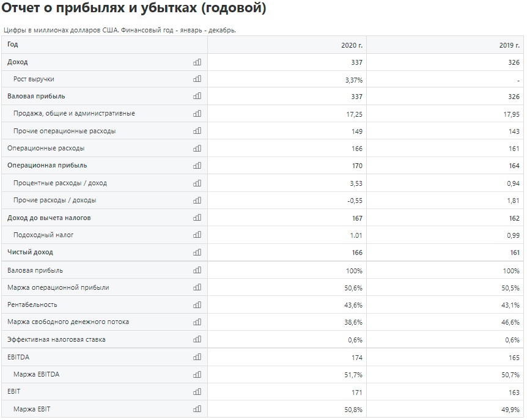Show chart for EBITDA row
527x420 pixels.
(197, 357)
